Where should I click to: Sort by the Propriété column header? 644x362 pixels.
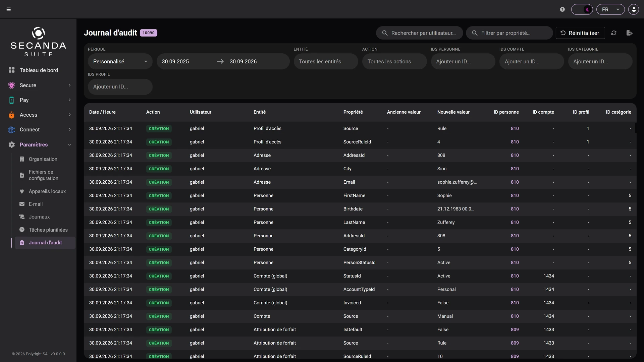[x=353, y=112]
